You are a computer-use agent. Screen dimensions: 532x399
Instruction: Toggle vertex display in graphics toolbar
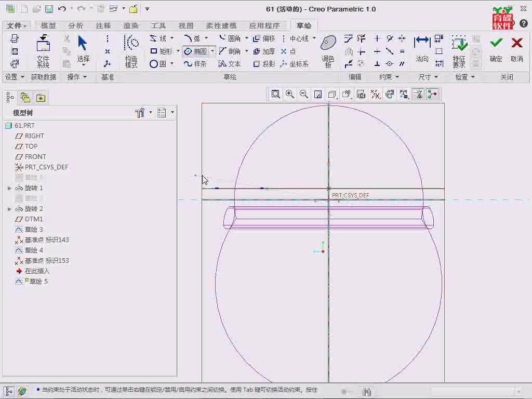(x=432, y=95)
